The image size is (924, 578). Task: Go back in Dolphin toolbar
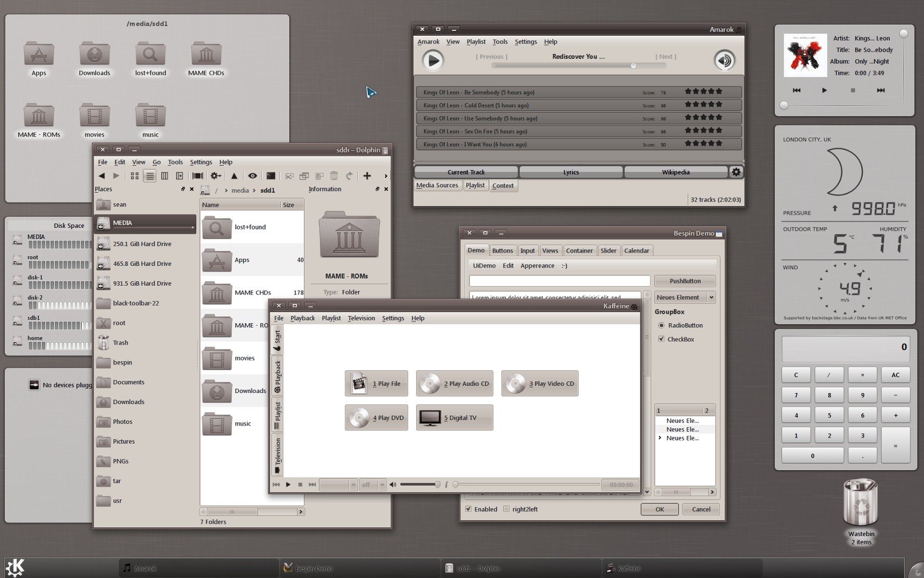point(102,176)
